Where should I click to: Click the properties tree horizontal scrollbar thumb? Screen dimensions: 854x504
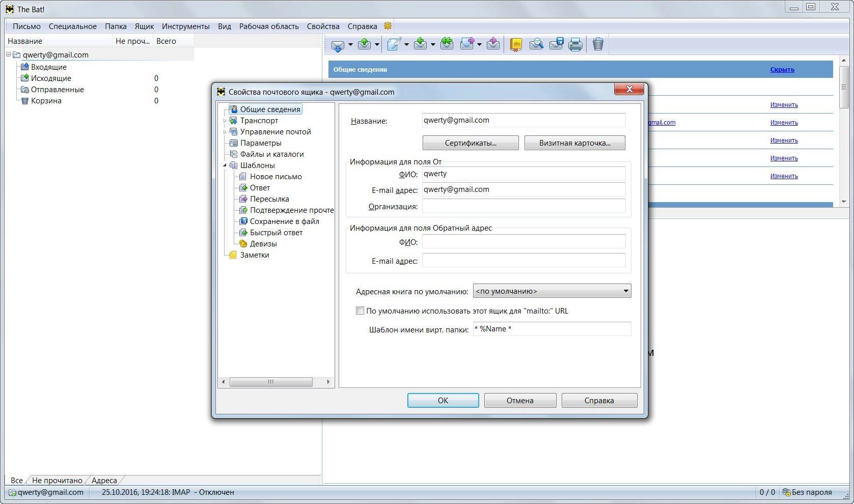click(x=271, y=382)
